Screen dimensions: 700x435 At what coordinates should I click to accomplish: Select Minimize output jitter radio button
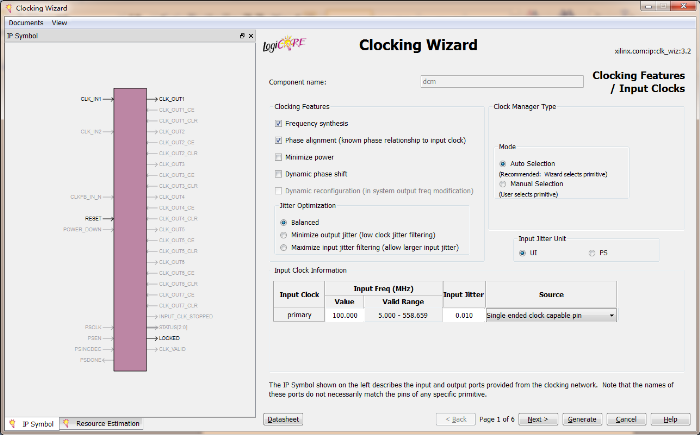284,234
